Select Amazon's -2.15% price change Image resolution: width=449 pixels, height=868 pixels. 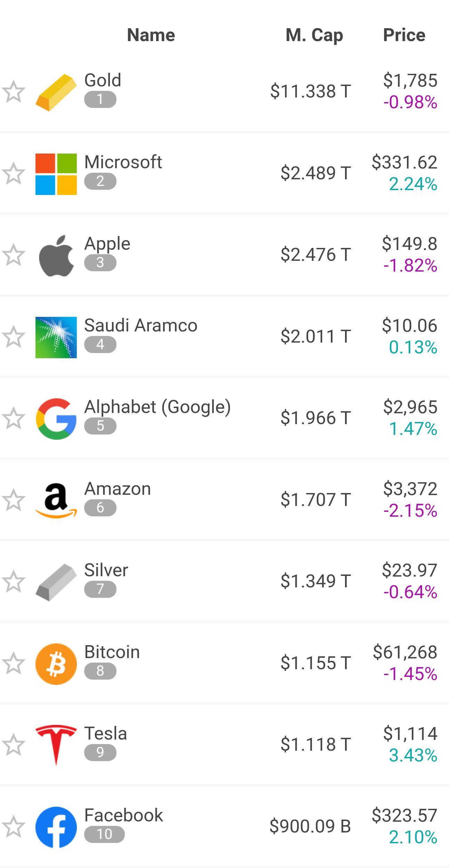click(x=410, y=511)
